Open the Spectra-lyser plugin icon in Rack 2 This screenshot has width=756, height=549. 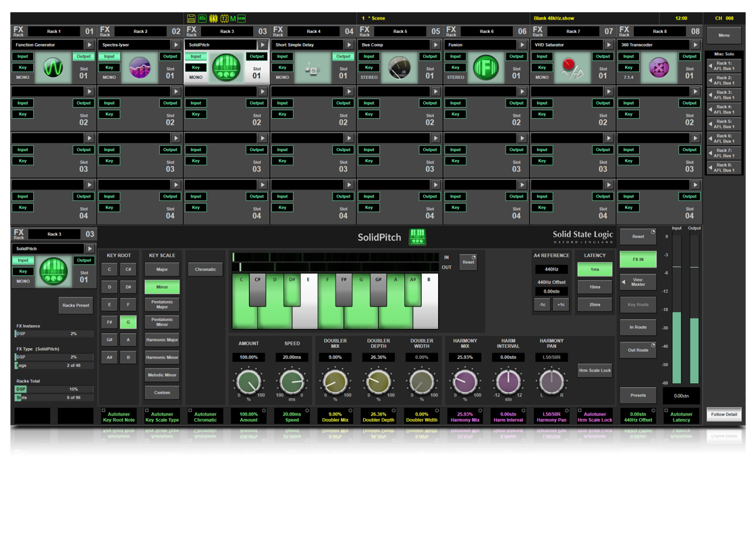point(140,67)
